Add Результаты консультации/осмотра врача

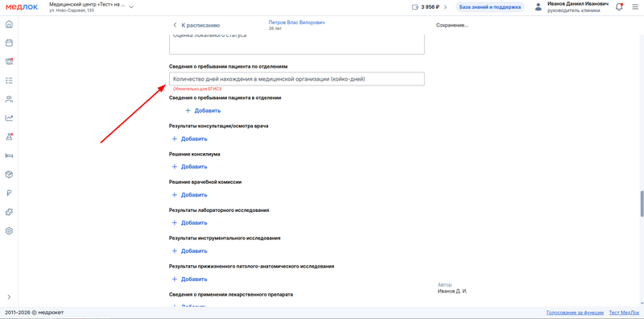190,139
